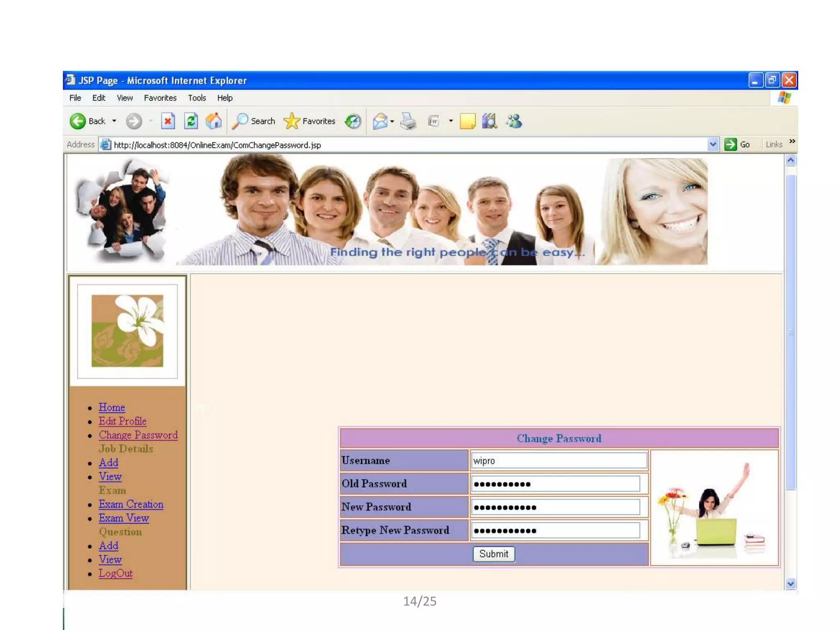Click the Username text field

(x=559, y=461)
